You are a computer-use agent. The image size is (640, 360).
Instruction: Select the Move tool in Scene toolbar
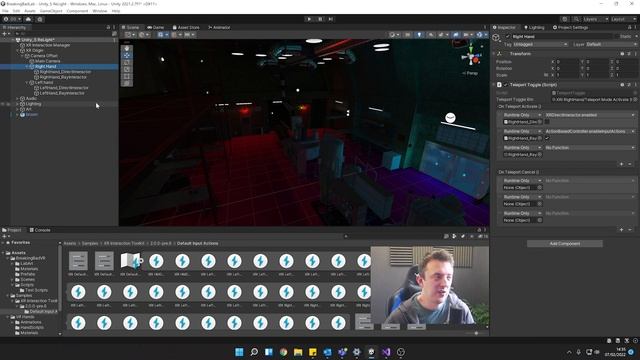pos(127,55)
